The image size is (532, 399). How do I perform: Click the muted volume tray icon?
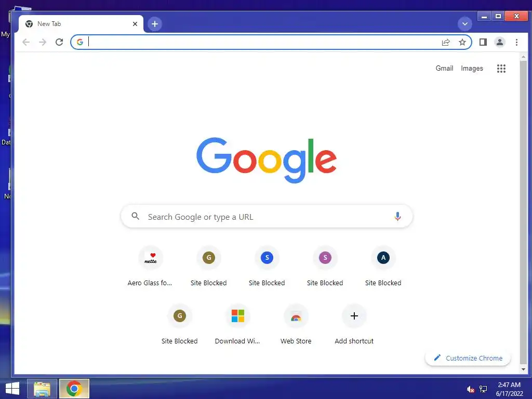(x=470, y=389)
